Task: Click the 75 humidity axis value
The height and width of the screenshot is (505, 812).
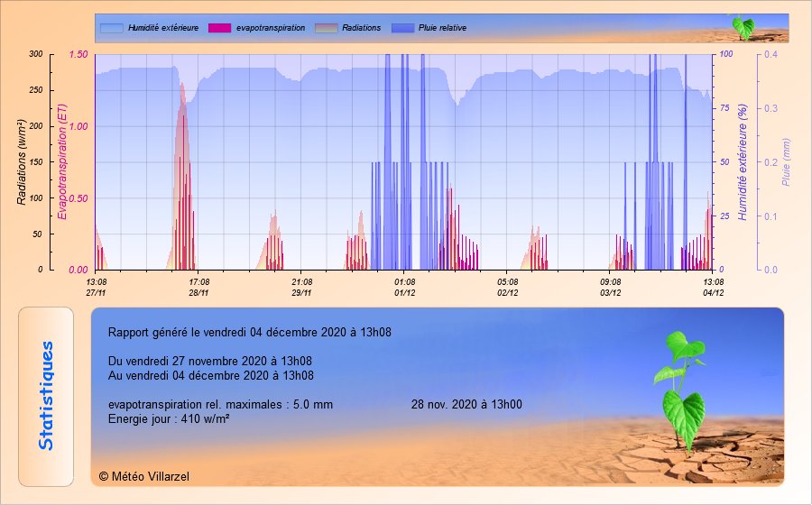Action: (x=724, y=108)
